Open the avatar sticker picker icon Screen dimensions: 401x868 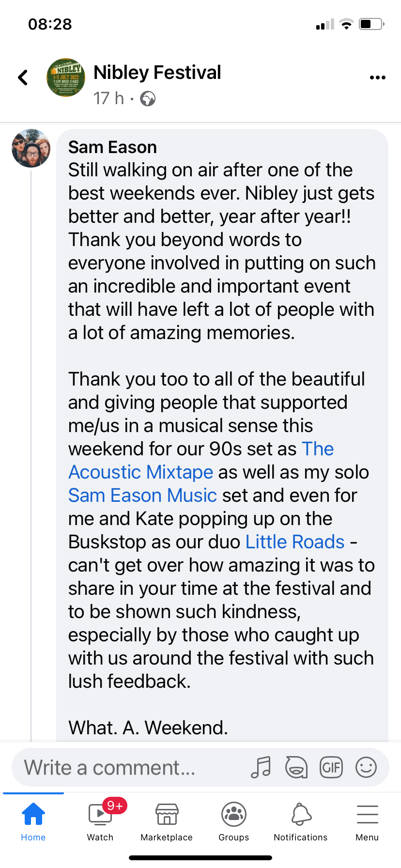tap(296, 767)
